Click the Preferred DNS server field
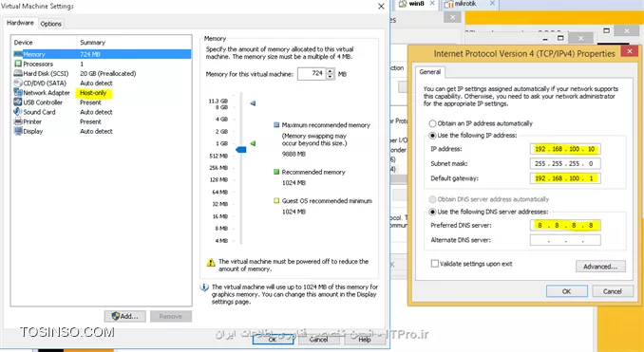Image resolution: width=644 pixels, height=352 pixels. (565, 225)
